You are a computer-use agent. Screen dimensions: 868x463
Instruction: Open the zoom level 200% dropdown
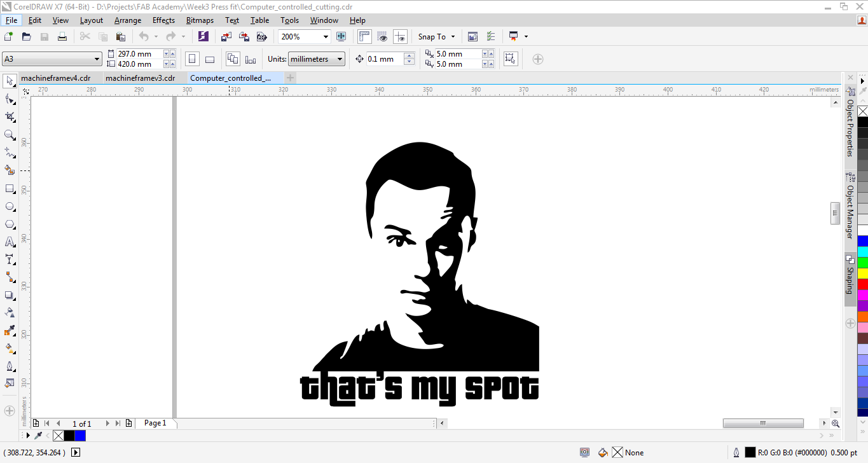click(x=326, y=37)
